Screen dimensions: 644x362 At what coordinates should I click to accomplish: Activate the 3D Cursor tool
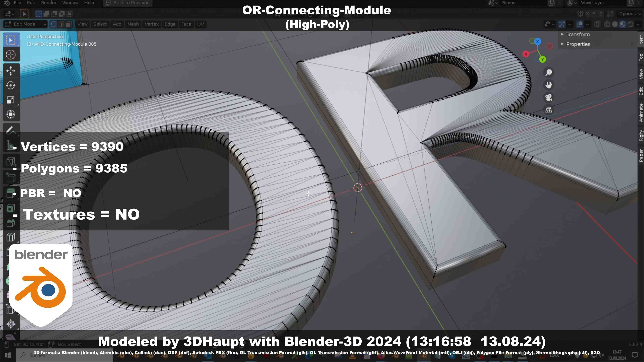coord(11,54)
